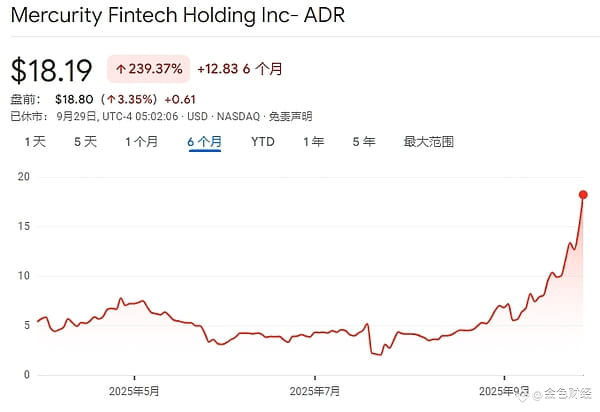Click the 2025年5月 axis label
This screenshot has height=412, width=600.
click(134, 391)
